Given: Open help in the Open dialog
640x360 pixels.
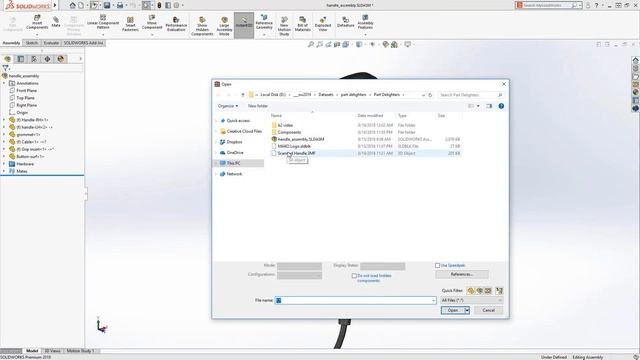Looking at the screenshot, I should pyautogui.click(x=501, y=106).
